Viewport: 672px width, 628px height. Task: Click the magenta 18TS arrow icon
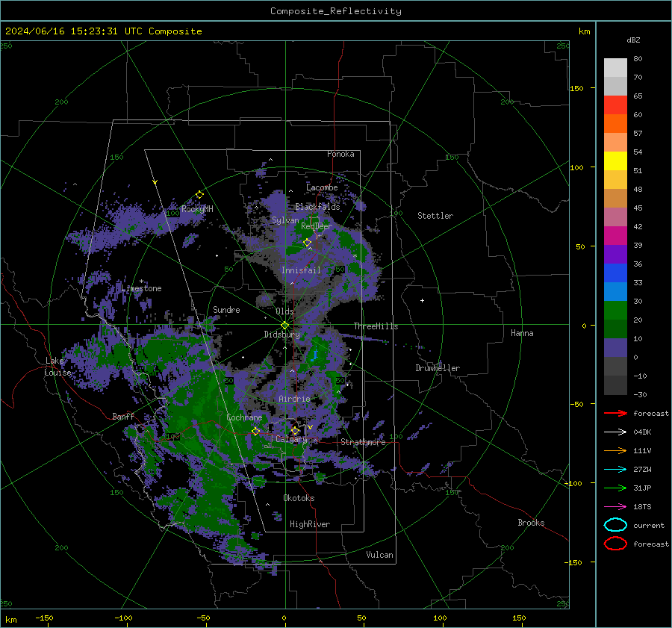(615, 507)
